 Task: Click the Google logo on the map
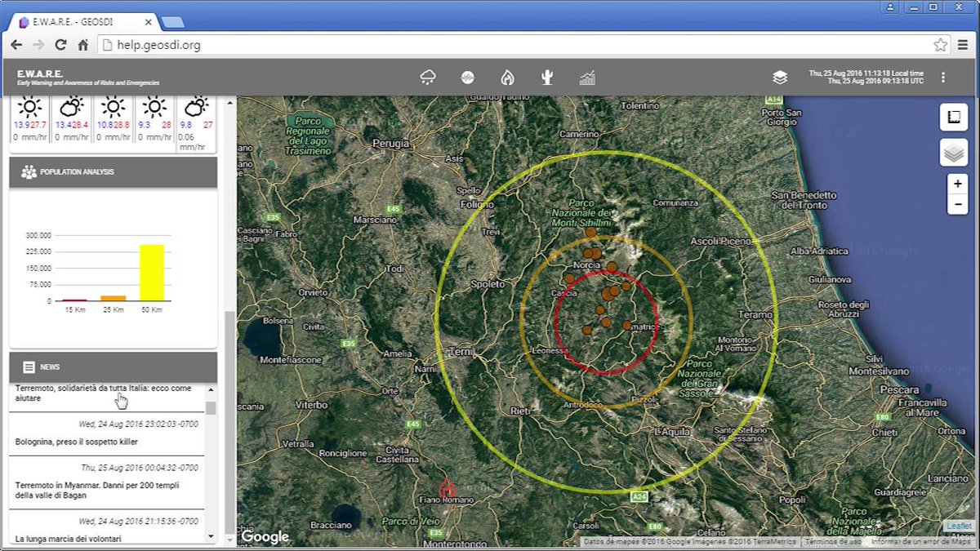(265, 536)
